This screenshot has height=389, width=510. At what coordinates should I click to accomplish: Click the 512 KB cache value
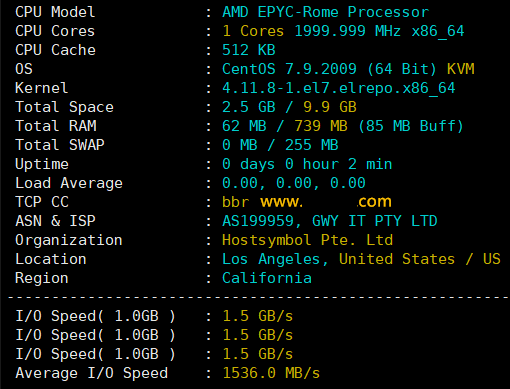pyautogui.click(x=249, y=50)
